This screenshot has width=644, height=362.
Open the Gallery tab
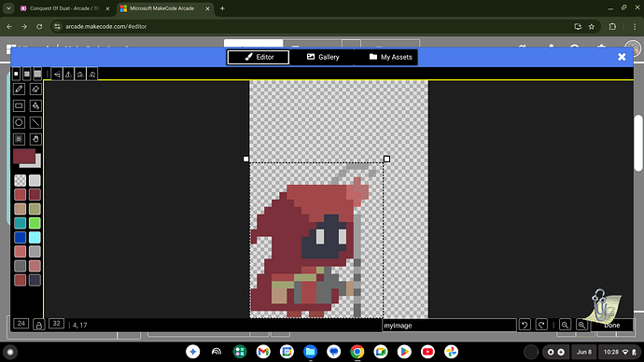(323, 57)
